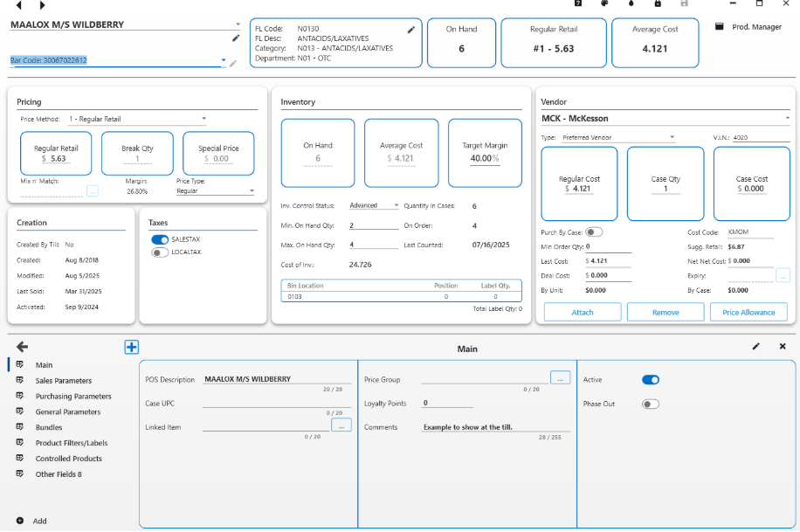Open the help question-mark icon in the title bar
This screenshot has width=800, height=532.
pyautogui.click(x=578, y=3)
